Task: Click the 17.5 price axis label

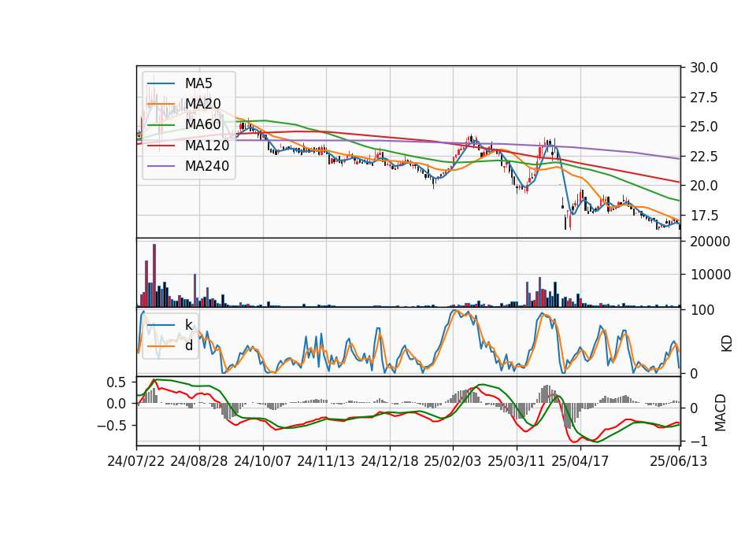Action: click(704, 216)
